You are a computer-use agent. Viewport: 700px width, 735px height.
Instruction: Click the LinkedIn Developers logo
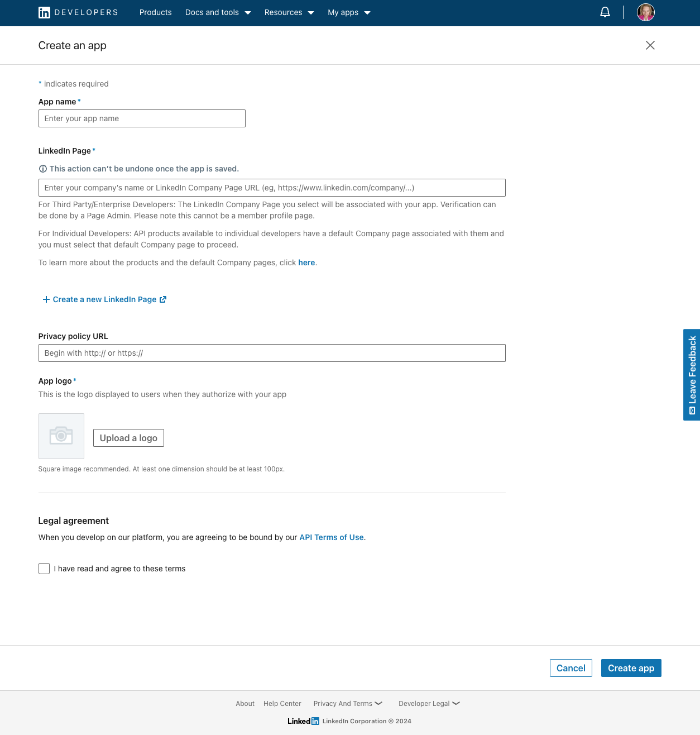[x=78, y=12]
